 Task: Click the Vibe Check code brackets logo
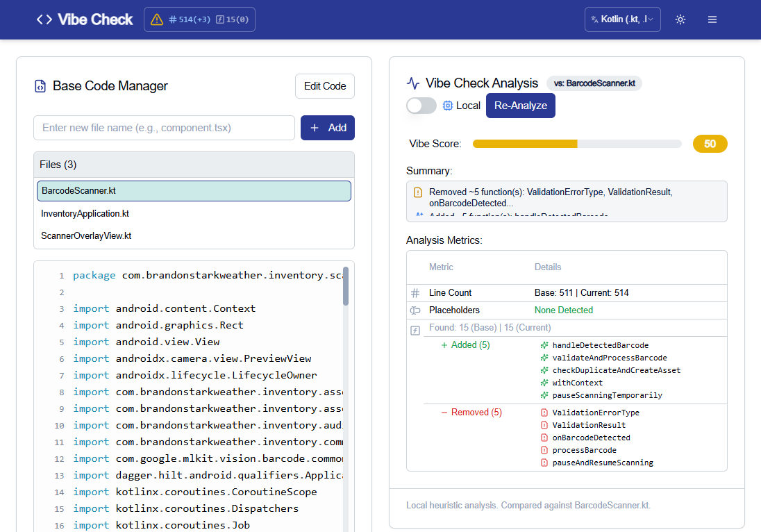[x=44, y=19]
